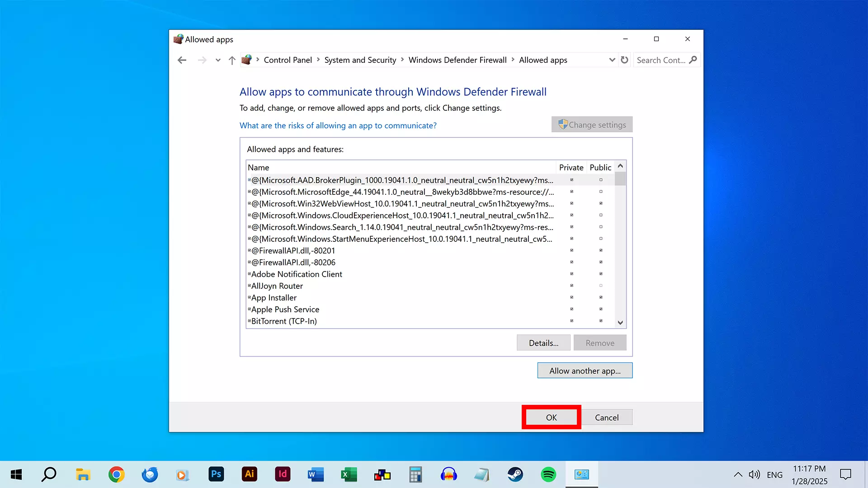Toggle Public checkbox for AllJoyn Router
Viewport: 868px width, 488px height.
(601, 286)
